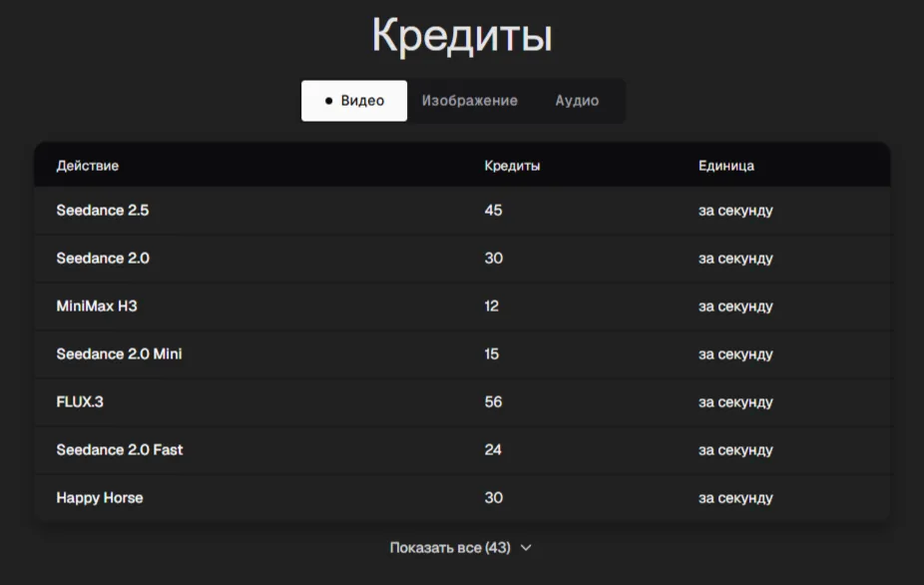The image size is (924, 585).
Task: Click the за секунду unit for Happy Horse
Action: [735, 498]
